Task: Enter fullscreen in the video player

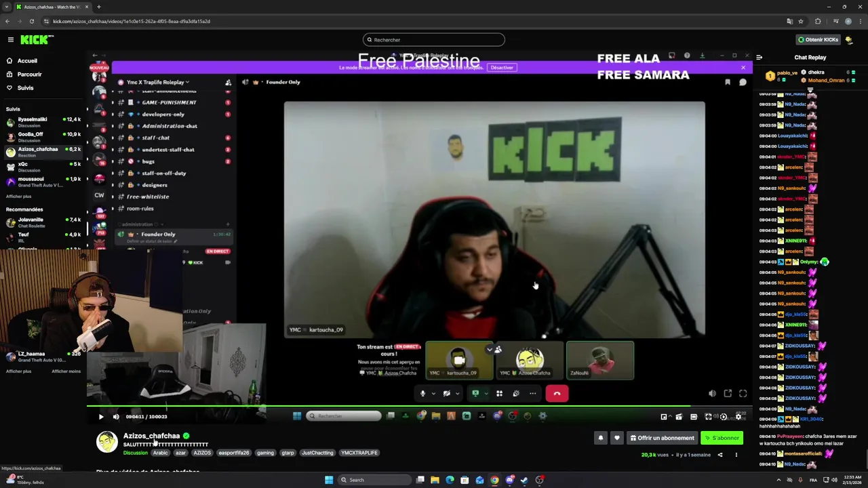Action: [709, 417]
